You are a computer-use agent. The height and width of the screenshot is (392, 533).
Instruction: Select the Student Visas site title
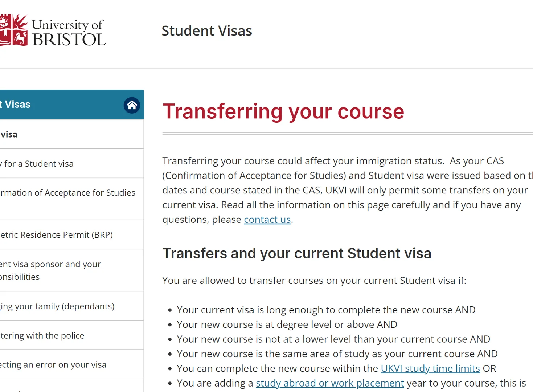(207, 31)
